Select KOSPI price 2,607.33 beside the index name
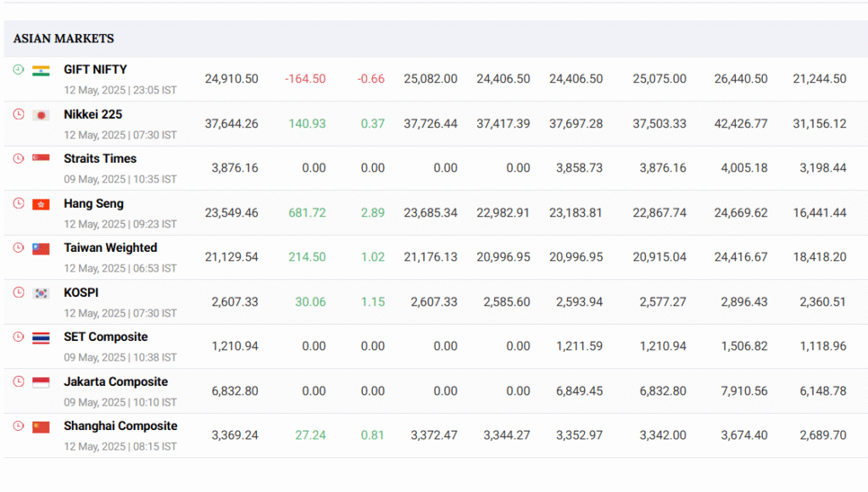 (235, 302)
